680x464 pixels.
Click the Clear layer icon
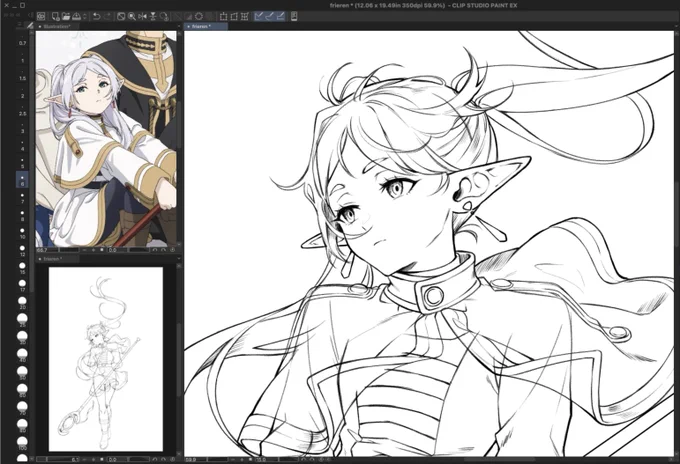pos(121,16)
